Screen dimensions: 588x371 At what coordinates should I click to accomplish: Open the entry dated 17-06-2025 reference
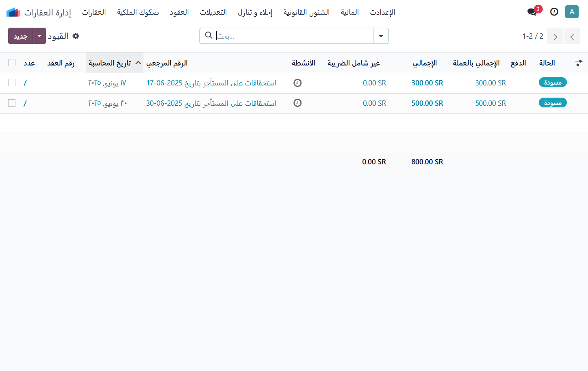pos(211,83)
